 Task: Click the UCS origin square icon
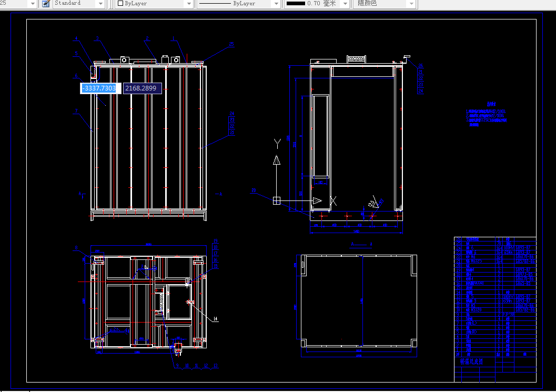tap(277, 201)
